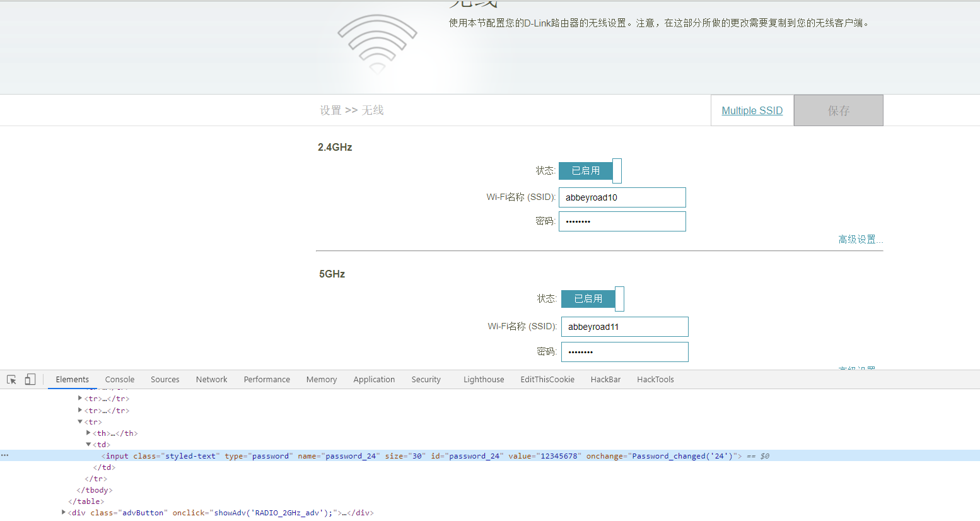Click the three-dots icon beside selected line
Screen dimensions: 980x521
4,455
